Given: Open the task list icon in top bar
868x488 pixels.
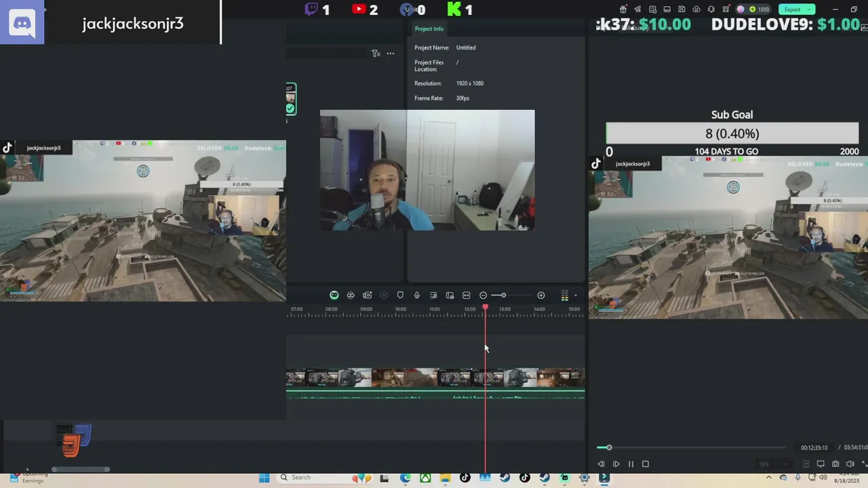Looking at the screenshot, I should pyautogui.click(x=652, y=9).
